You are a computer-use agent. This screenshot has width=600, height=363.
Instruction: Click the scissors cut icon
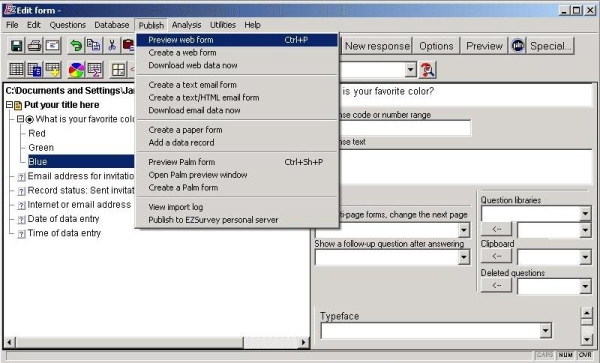112,46
